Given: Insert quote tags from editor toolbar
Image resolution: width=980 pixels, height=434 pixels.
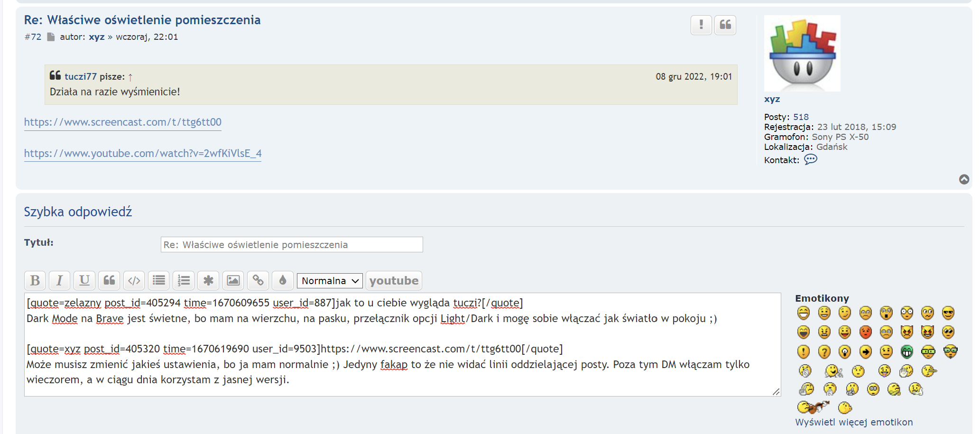Looking at the screenshot, I should (x=109, y=280).
